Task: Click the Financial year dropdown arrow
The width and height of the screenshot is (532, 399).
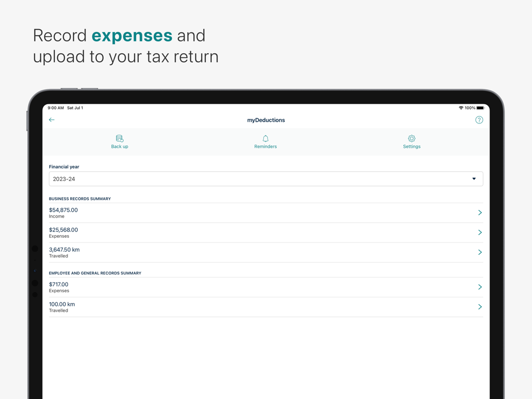Action: [474, 179]
